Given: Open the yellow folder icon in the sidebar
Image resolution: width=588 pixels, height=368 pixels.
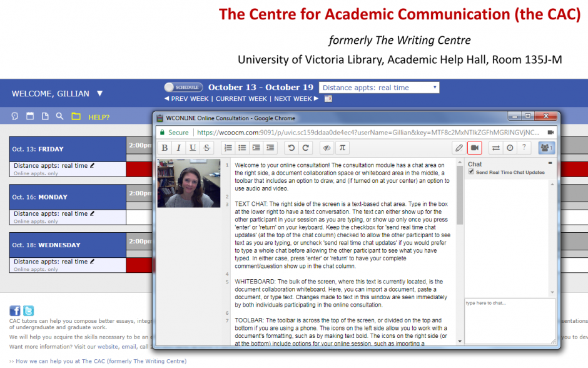Looking at the screenshot, I should pyautogui.click(x=76, y=116).
